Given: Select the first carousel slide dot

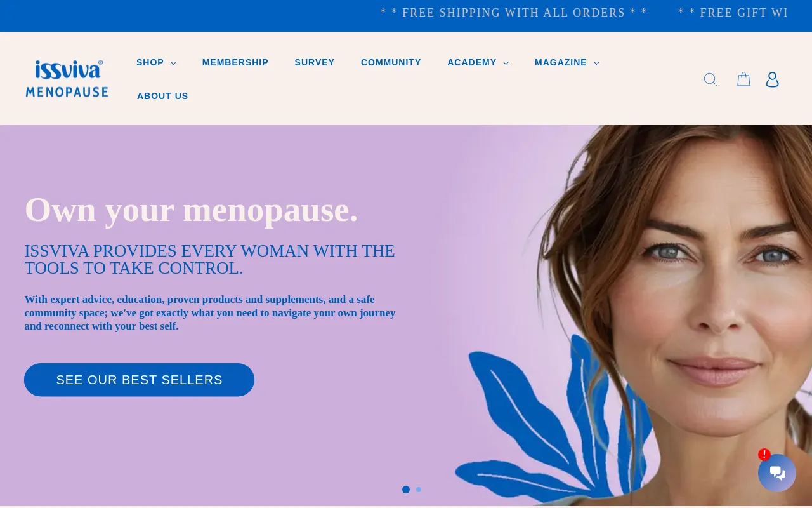Looking at the screenshot, I should (406, 490).
